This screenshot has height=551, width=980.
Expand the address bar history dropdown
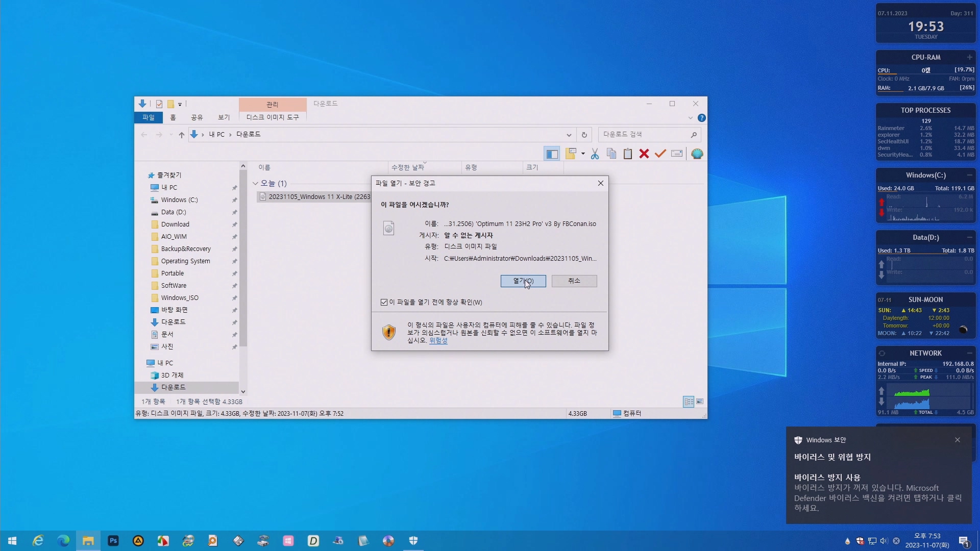click(569, 135)
